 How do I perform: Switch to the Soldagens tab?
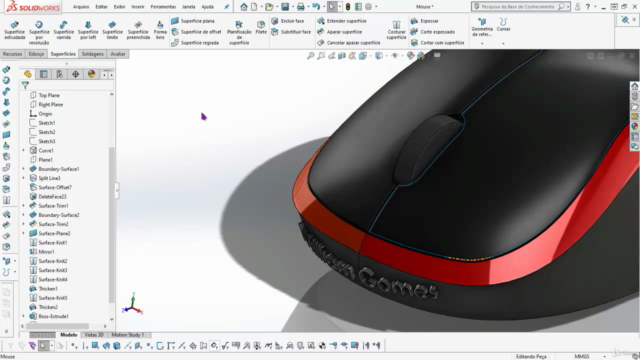point(92,54)
